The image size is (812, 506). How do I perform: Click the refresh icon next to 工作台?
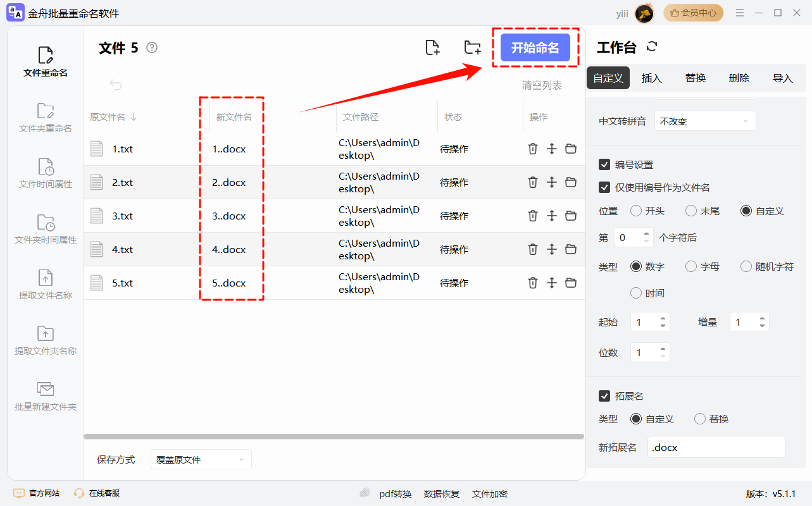click(651, 46)
